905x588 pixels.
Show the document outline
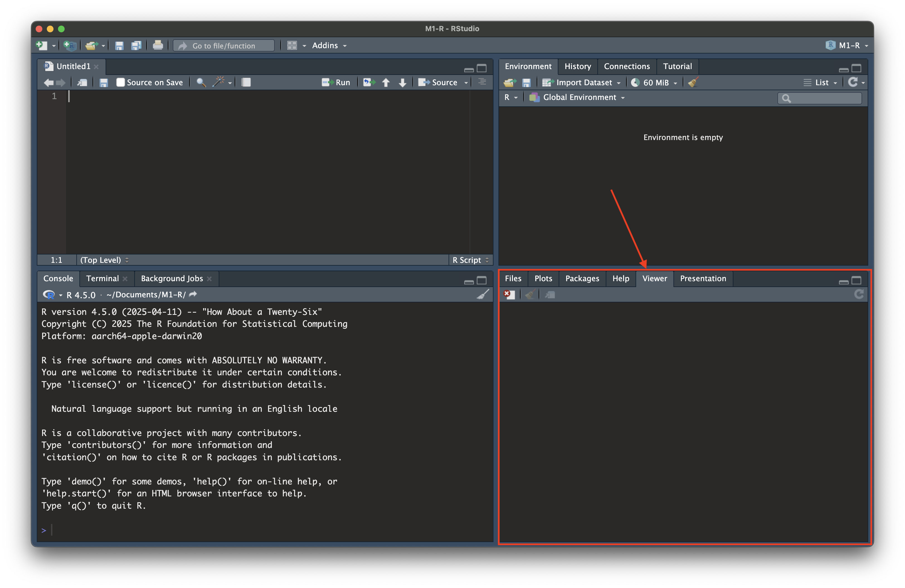(482, 82)
